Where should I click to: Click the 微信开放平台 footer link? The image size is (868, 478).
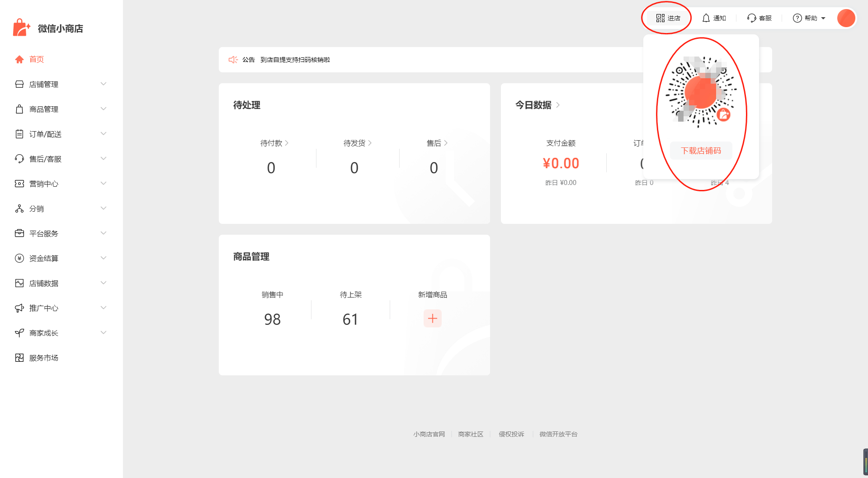[x=558, y=434]
